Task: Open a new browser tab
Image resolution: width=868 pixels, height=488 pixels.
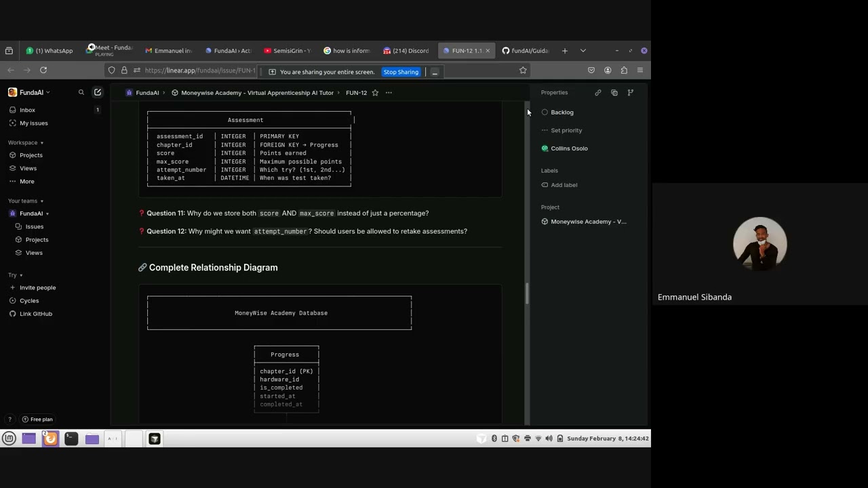Action: pyautogui.click(x=564, y=51)
